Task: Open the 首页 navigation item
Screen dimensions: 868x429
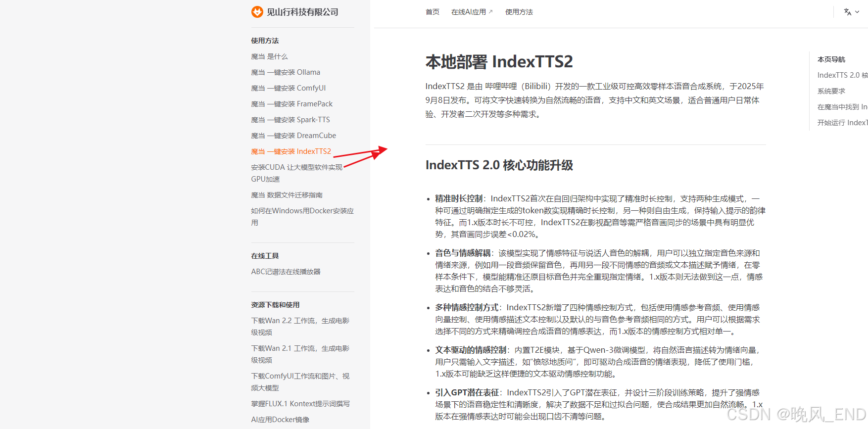Action: pyautogui.click(x=433, y=12)
